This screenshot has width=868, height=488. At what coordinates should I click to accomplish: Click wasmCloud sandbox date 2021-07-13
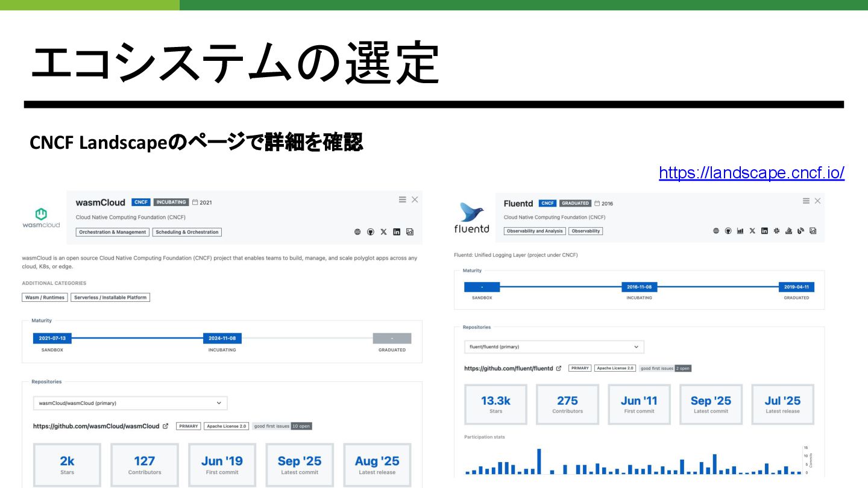click(52, 338)
